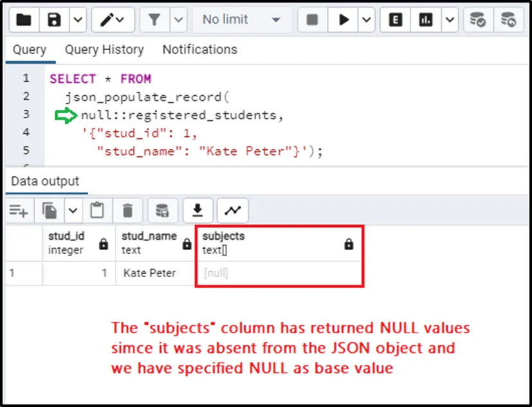Image resolution: width=532 pixels, height=407 pixels.
Task: Click the Filter funnel icon
Action: click(154, 20)
